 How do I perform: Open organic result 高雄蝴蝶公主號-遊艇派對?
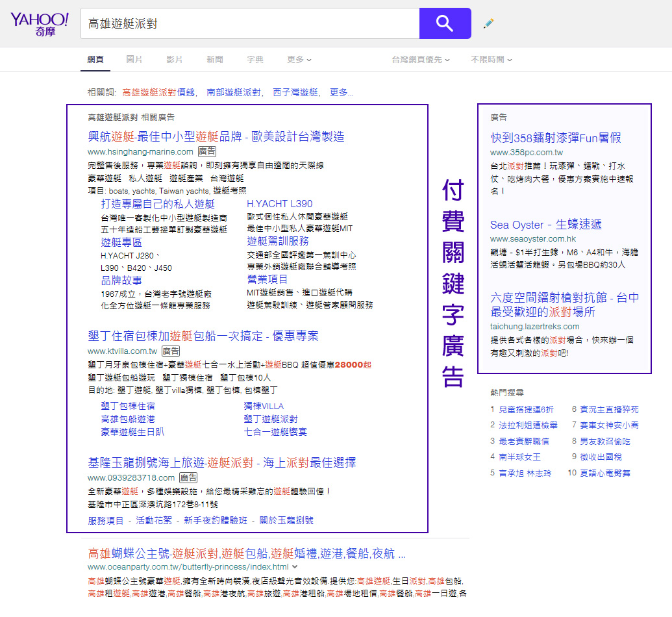tap(247, 553)
